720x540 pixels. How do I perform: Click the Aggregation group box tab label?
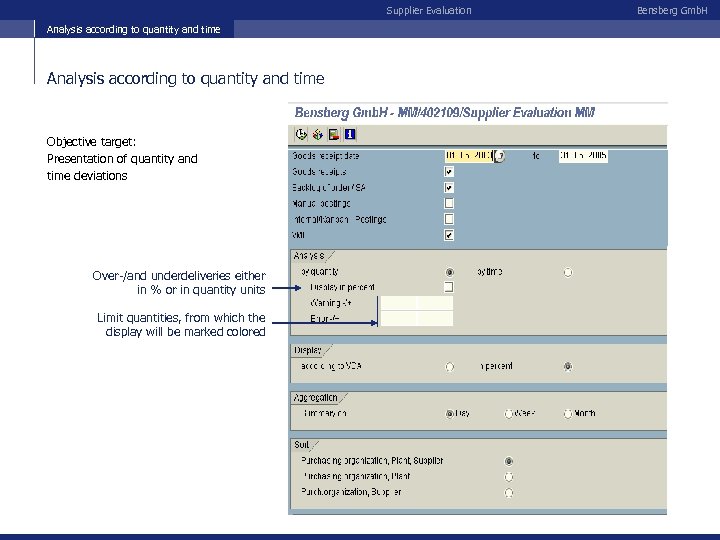(315, 398)
